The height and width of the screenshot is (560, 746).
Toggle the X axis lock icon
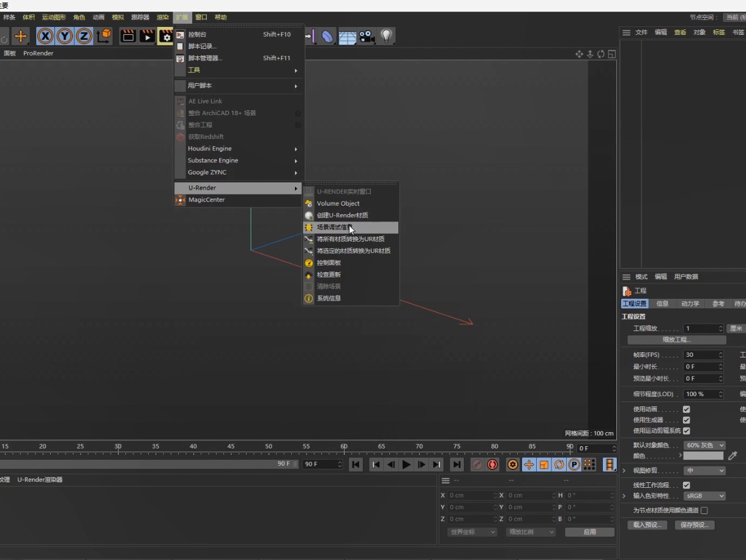45,36
